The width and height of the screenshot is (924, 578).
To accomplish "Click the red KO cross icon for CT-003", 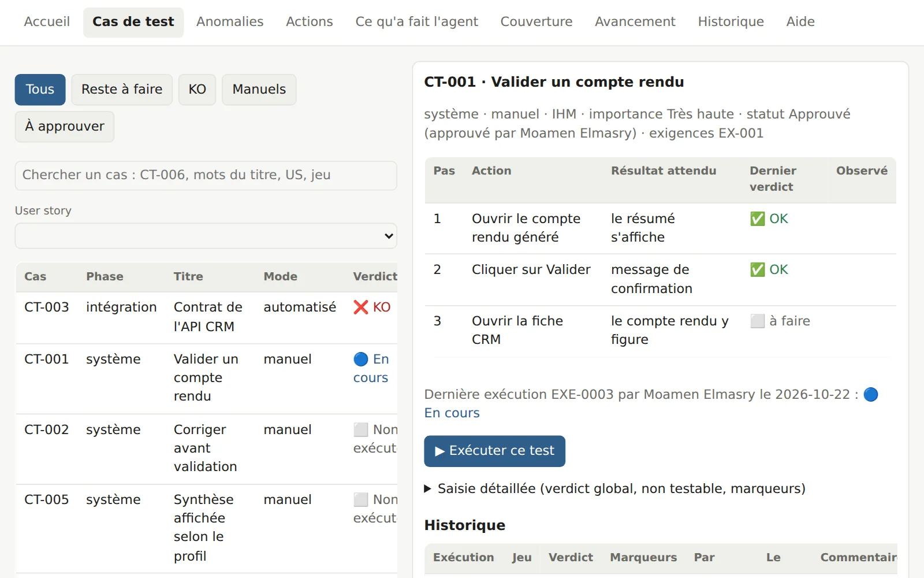I will [x=361, y=307].
